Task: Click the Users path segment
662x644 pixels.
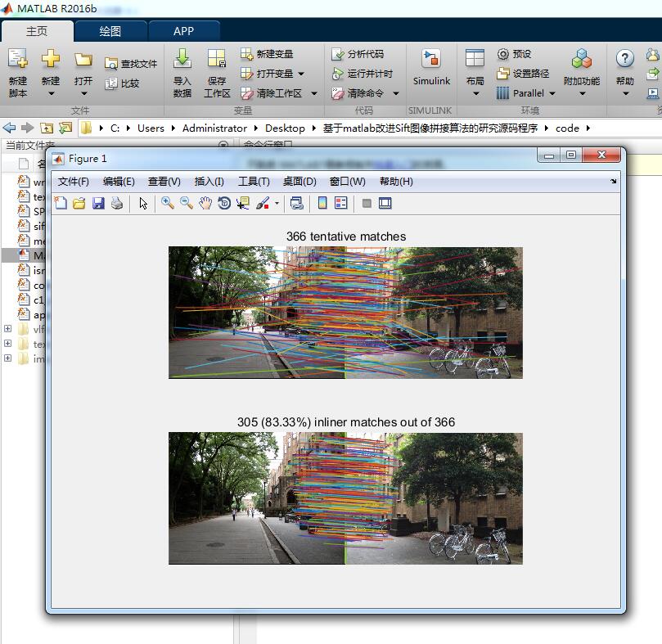Action: pyautogui.click(x=151, y=128)
